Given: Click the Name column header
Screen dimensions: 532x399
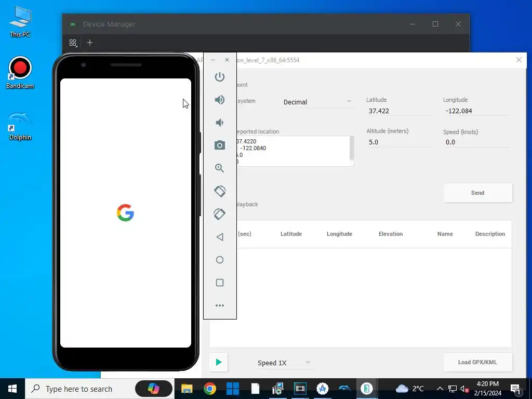Looking at the screenshot, I should [x=445, y=234].
